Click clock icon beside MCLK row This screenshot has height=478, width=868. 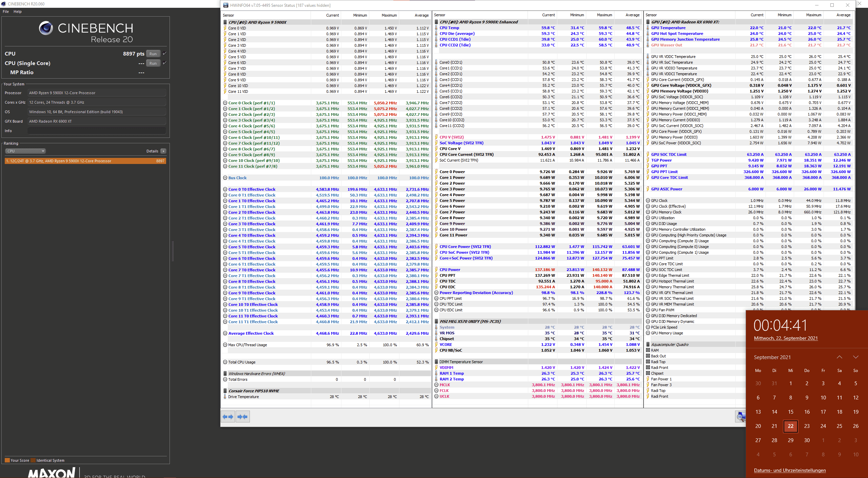pos(436,385)
